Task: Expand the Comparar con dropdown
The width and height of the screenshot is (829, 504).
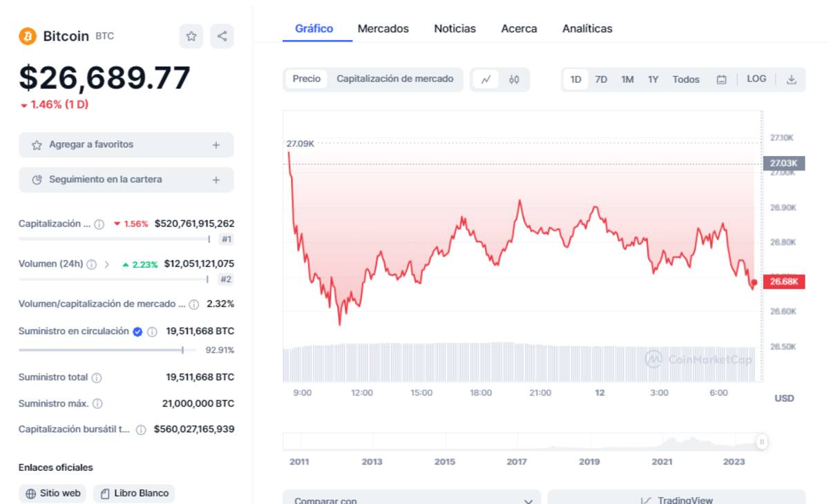Action: pyautogui.click(x=412, y=498)
